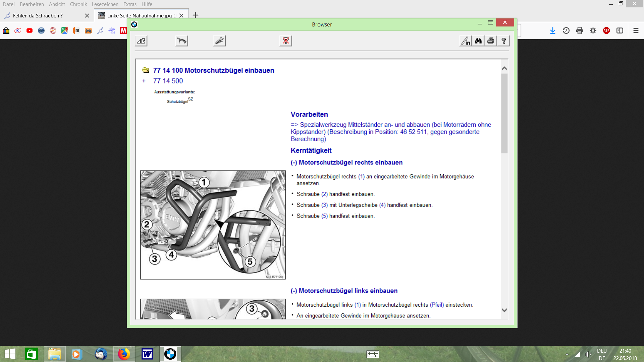Click the crash bar illustration image
644x362 pixels.
coord(213,225)
